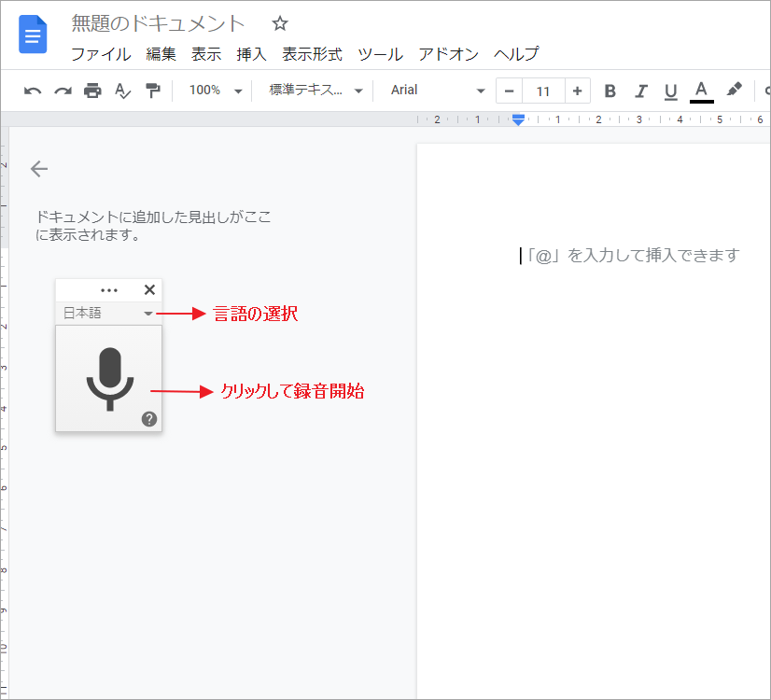
Task: Open the 表示形式 menu
Action: pos(312,54)
